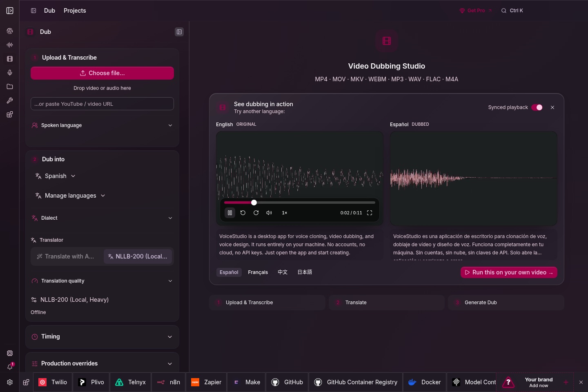Toggle Synced playback switch

(x=537, y=107)
